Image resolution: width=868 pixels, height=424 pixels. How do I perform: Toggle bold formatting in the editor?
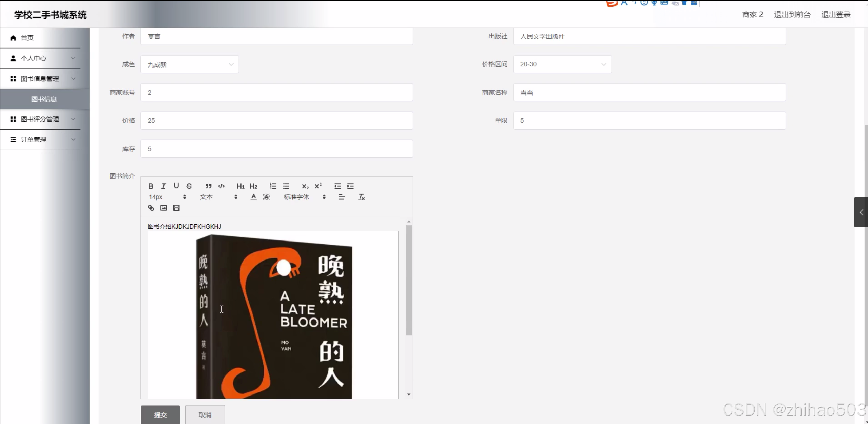click(151, 186)
